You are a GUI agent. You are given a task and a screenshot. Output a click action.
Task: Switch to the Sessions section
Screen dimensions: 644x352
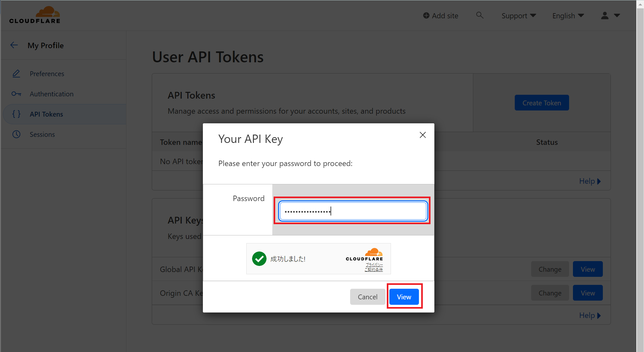pos(42,134)
